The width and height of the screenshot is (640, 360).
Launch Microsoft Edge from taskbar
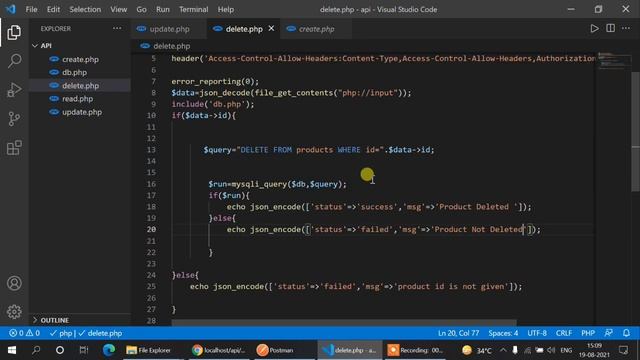(x=109, y=350)
